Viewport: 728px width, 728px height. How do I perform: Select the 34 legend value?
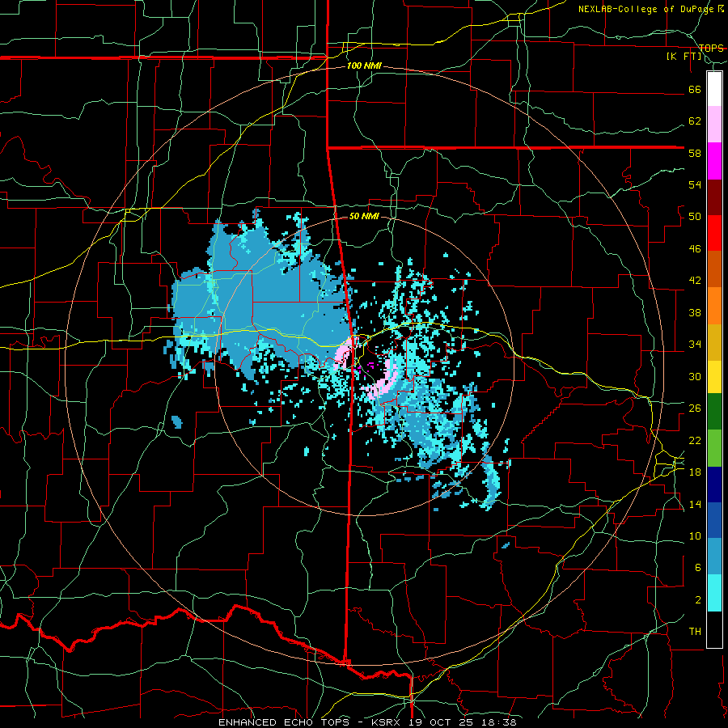[x=695, y=345]
